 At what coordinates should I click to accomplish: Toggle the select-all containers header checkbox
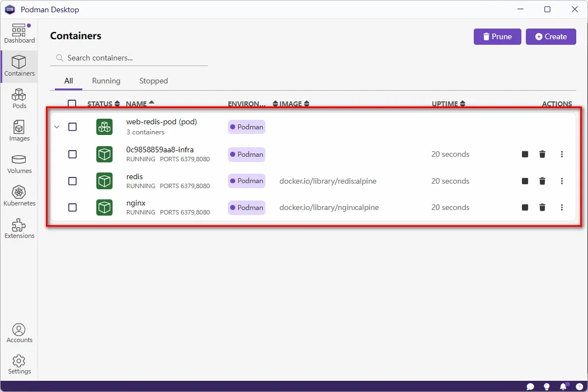72,104
